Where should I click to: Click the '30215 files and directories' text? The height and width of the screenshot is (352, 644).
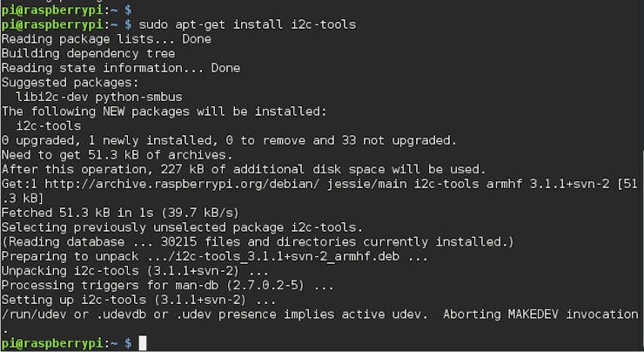pos(258,242)
